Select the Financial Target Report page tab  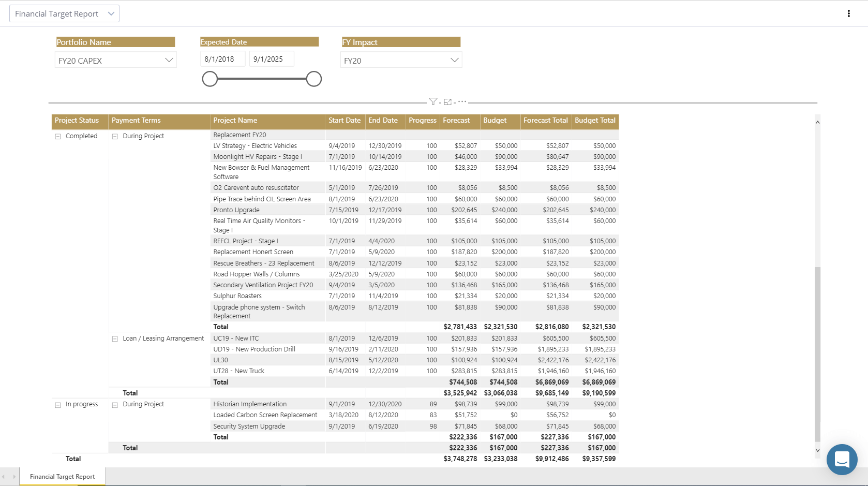click(x=62, y=477)
